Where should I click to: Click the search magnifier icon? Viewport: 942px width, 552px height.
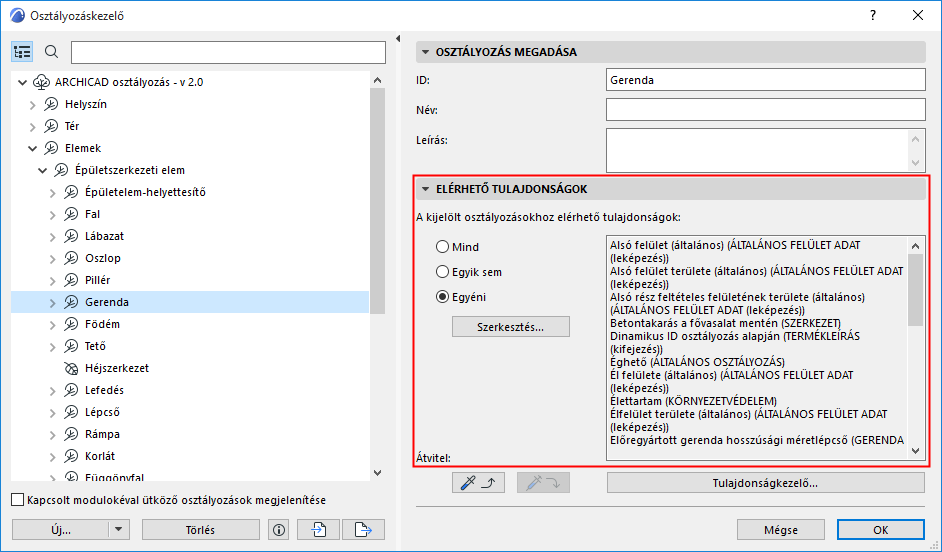point(52,52)
